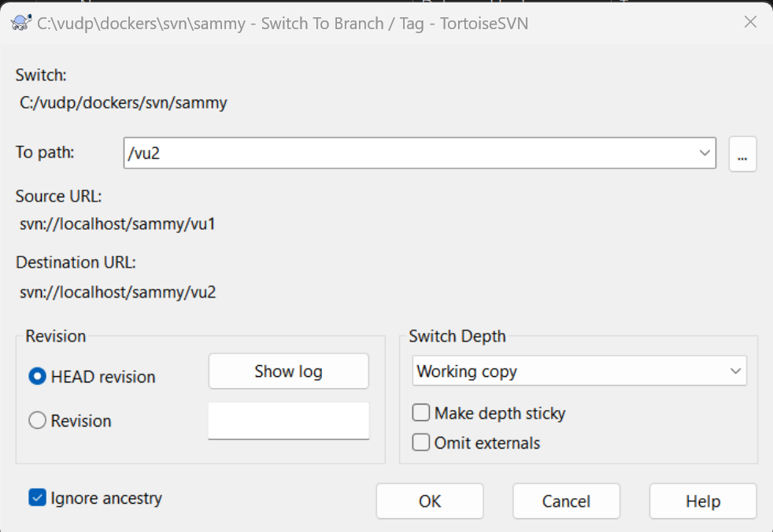The height and width of the screenshot is (532, 773).
Task: Click the Show log button
Action: pyautogui.click(x=288, y=371)
